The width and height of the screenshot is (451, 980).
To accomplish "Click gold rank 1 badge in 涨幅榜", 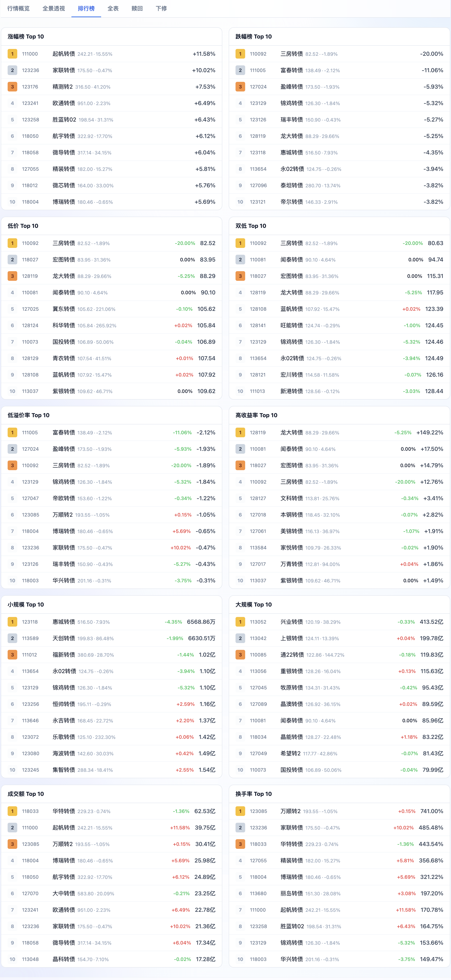I will tap(12, 54).
